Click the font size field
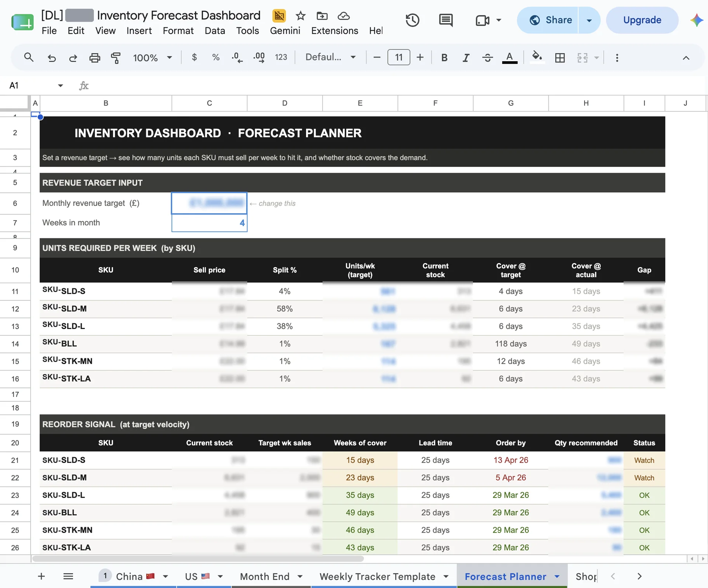Viewport: 708px width, 588px height. click(399, 57)
